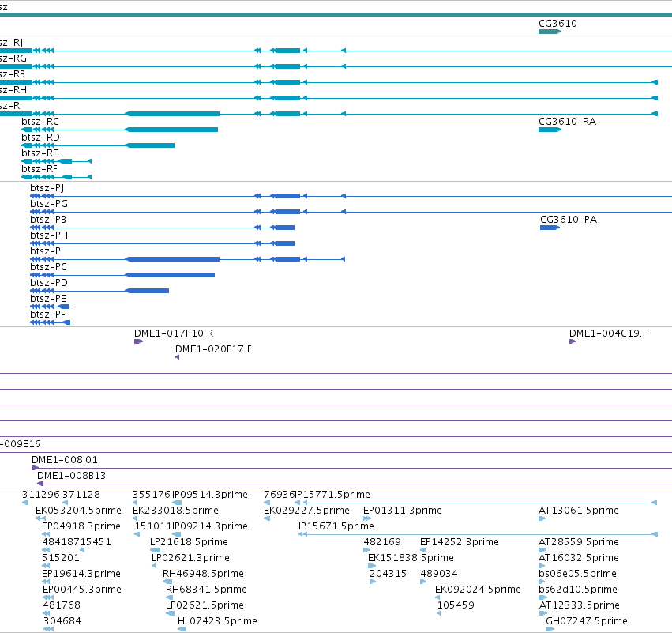Select EST EP04918.3prime

81,526
